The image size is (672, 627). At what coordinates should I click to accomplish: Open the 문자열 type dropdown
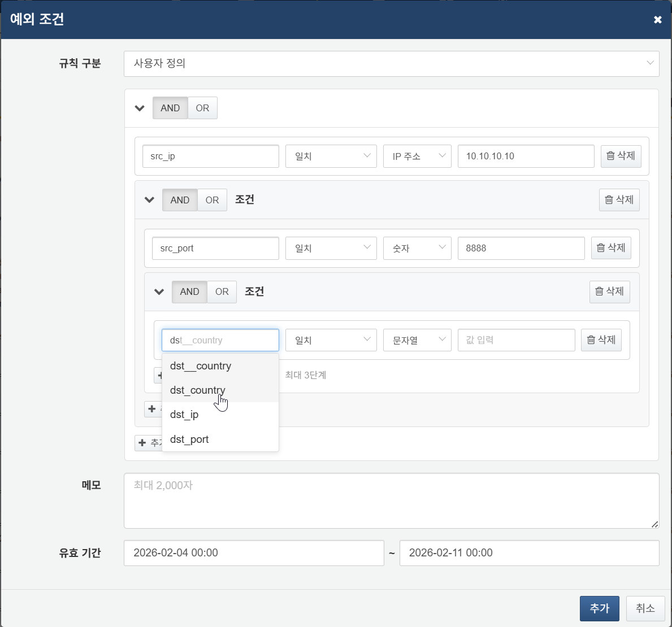tap(417, 341)
